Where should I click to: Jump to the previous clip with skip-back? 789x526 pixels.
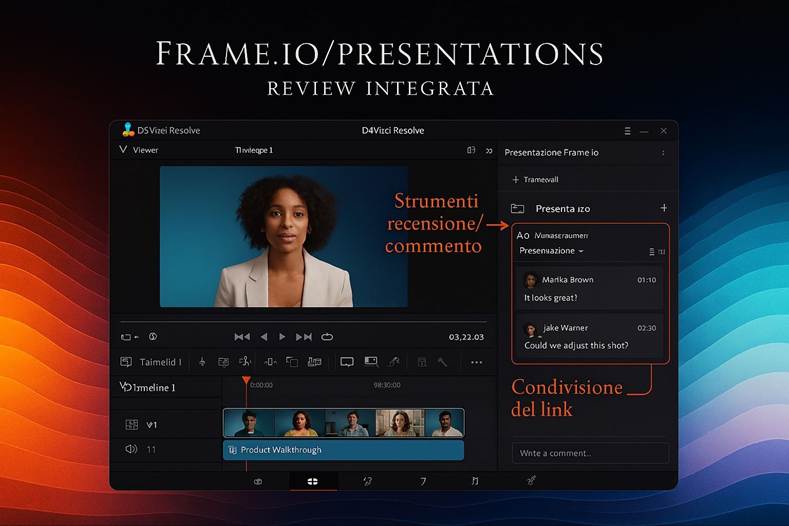pyautogui.click(x=241, y=337)
